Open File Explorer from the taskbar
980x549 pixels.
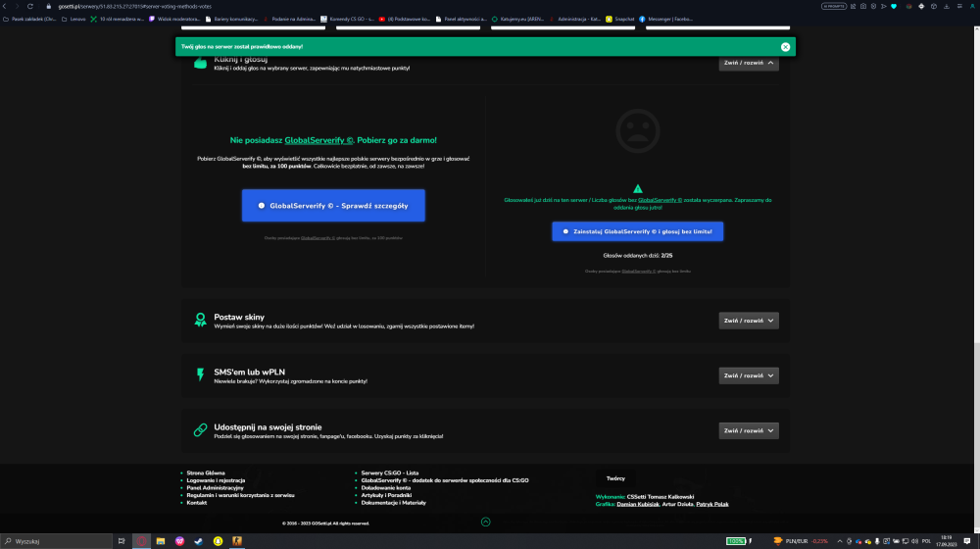click(161, 541)
